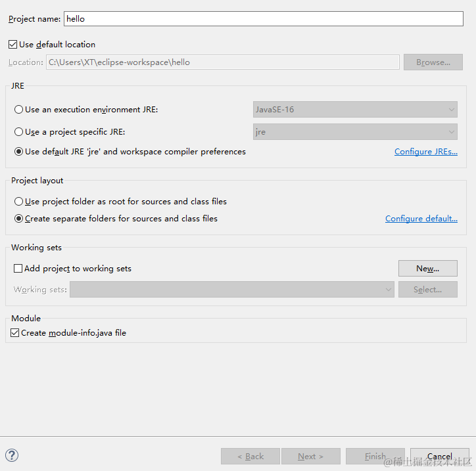The width and height of the screenshot is (476, 471).
Task: Proceed with the Next > button
Action: tap(311, 456)
